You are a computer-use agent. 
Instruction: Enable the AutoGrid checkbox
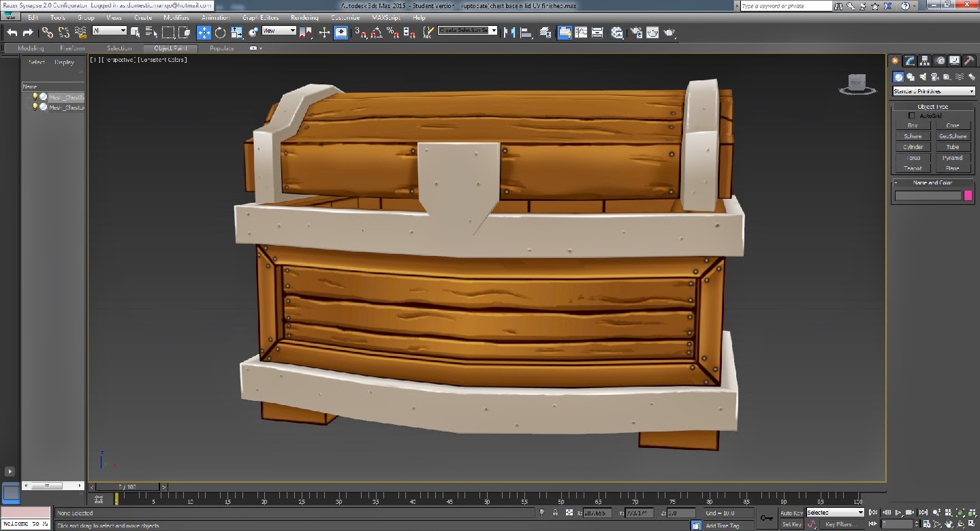pyautogui.click(x=912, y=115)
